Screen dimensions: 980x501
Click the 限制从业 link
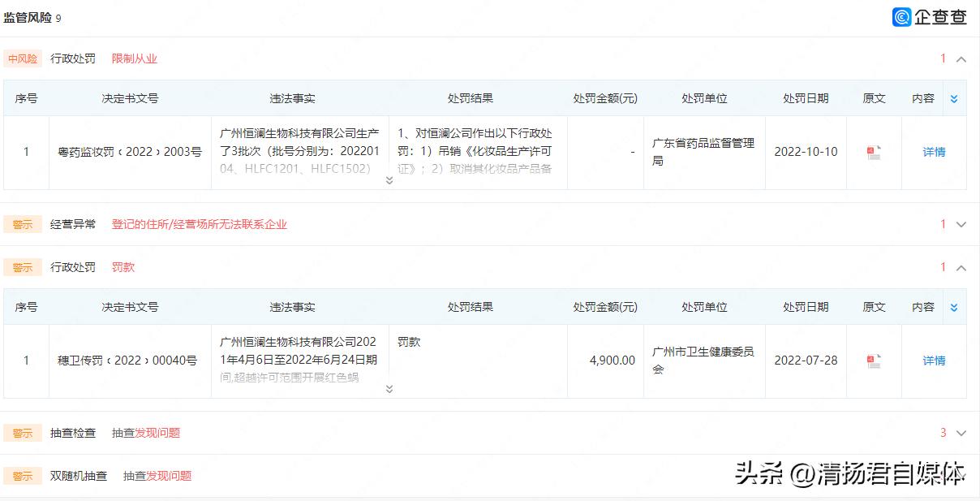click(136, 58)
